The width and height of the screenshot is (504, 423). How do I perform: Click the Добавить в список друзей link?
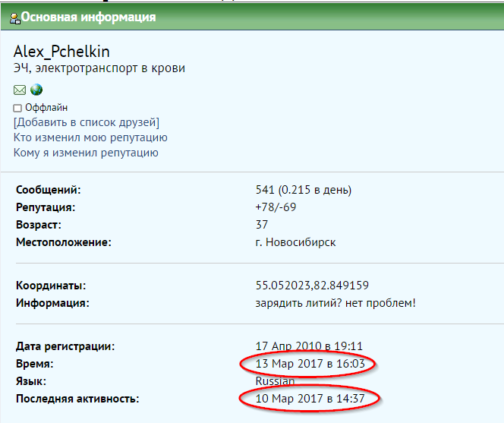pos(87,122)
